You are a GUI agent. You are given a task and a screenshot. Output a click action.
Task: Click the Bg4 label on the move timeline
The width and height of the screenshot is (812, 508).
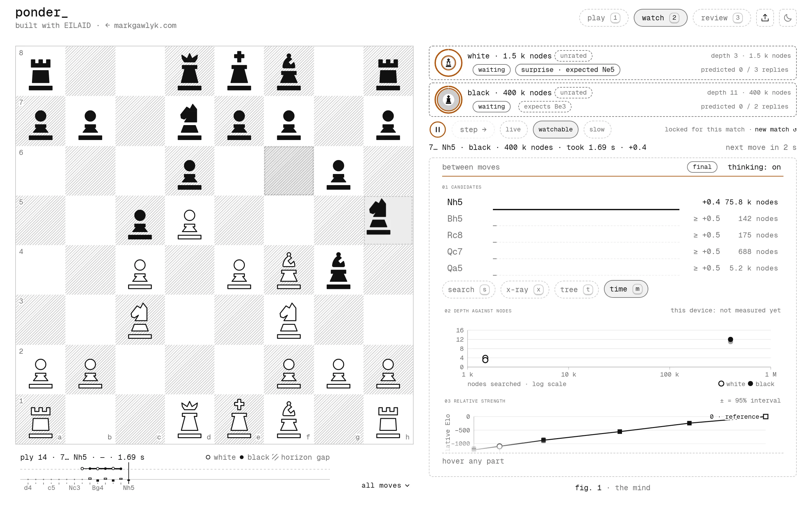click(x=98, y=487)
